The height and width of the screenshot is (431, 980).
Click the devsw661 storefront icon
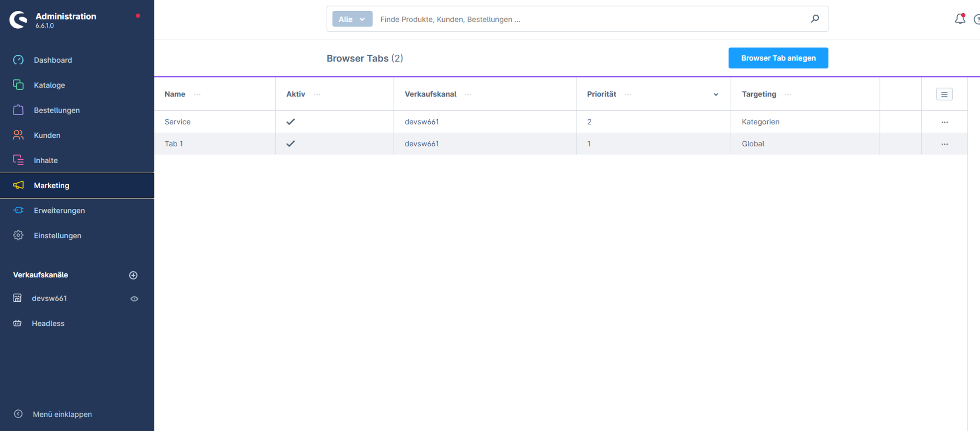pyautogui.click(x=17, y=298)
